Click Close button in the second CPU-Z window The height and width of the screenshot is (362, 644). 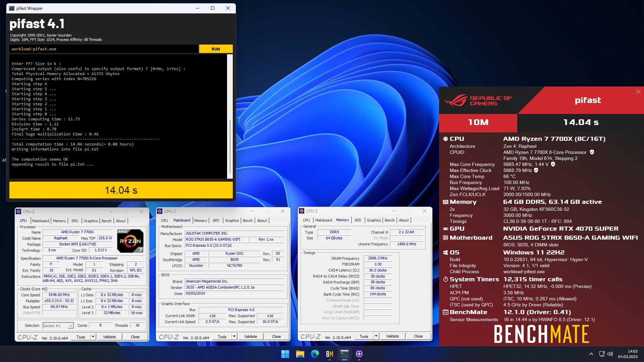point(276,337)
